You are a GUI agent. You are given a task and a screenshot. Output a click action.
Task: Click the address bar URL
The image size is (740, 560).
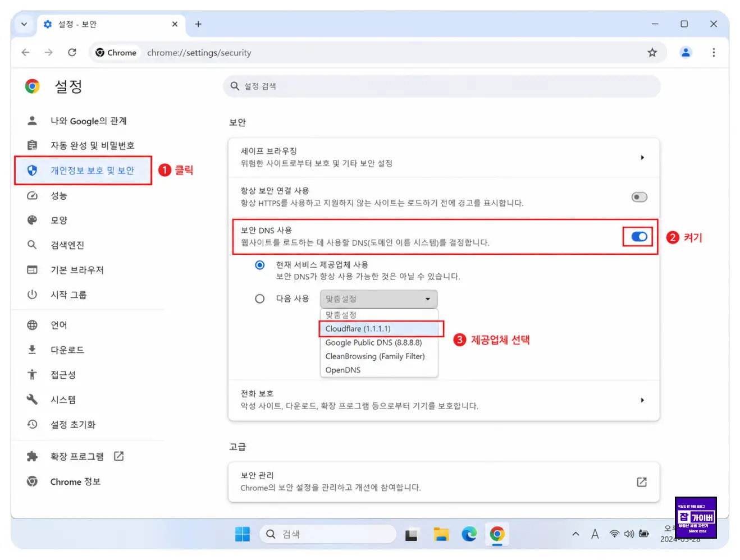coord(199,53)
